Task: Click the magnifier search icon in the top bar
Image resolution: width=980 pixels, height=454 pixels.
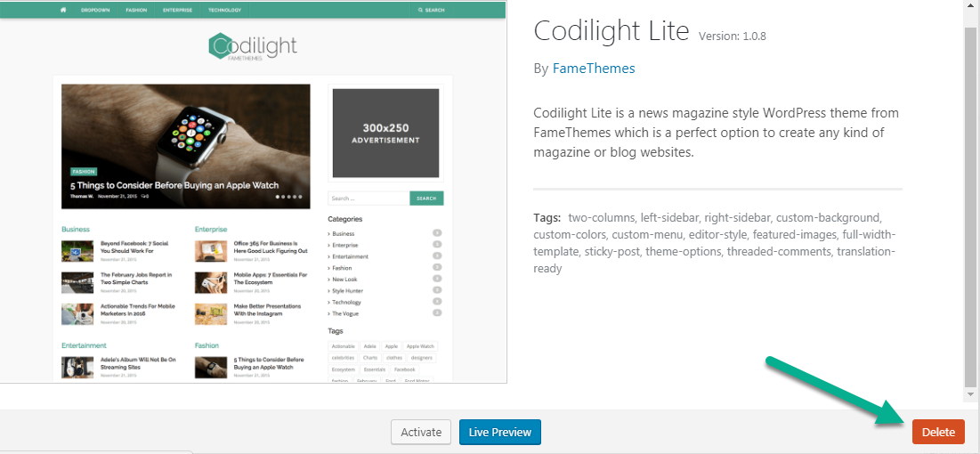Action: click(x=420, y=10)
